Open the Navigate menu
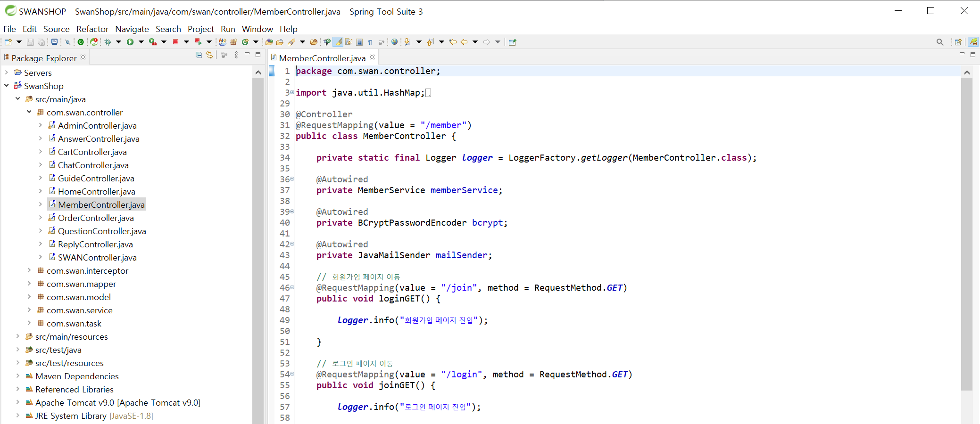Viewport: 980px width, 424px height. click(132, 29)
